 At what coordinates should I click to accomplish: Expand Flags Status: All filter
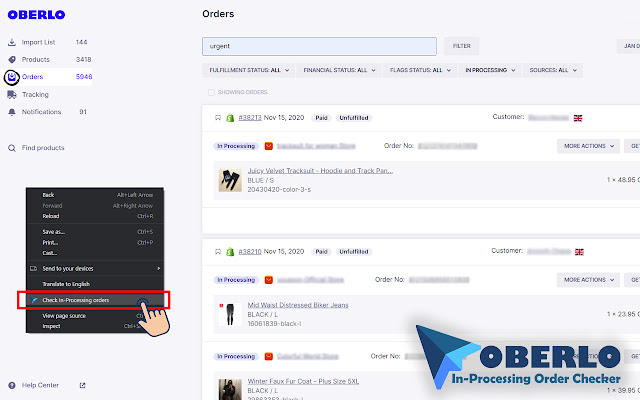tap(420, 70)
